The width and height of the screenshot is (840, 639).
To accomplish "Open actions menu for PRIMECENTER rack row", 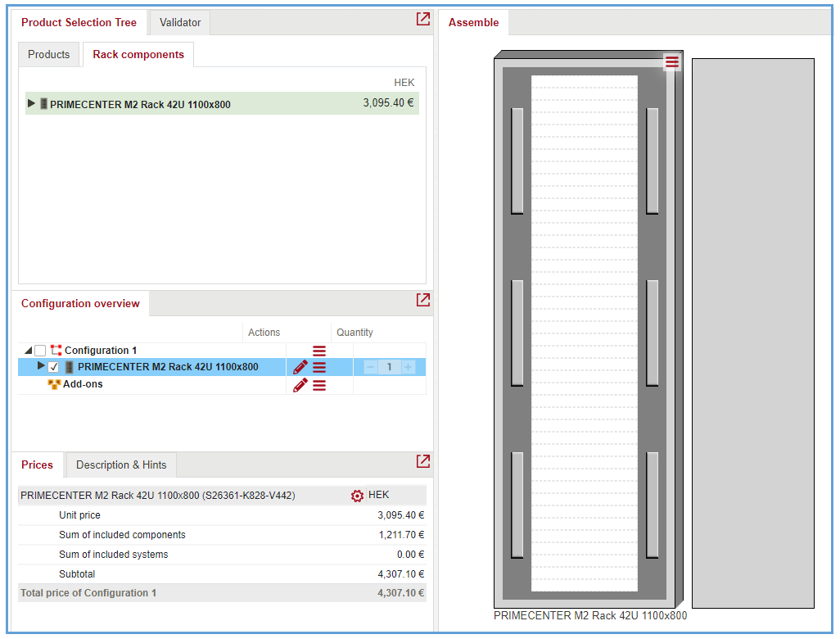I will pyautogui.click(x=319, y=368).
